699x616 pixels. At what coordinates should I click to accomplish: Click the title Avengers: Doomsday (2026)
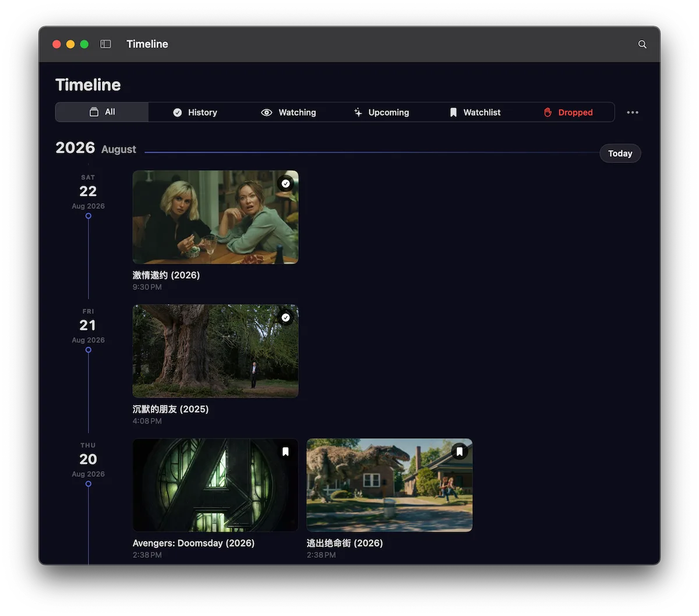(193, 543)
